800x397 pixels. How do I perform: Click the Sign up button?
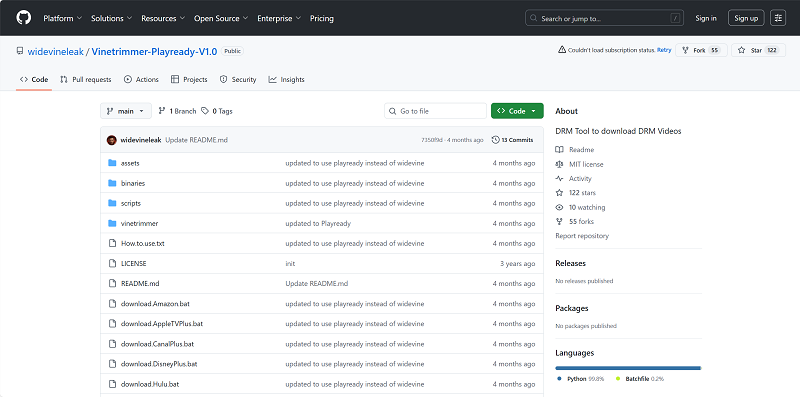point(746,18)
